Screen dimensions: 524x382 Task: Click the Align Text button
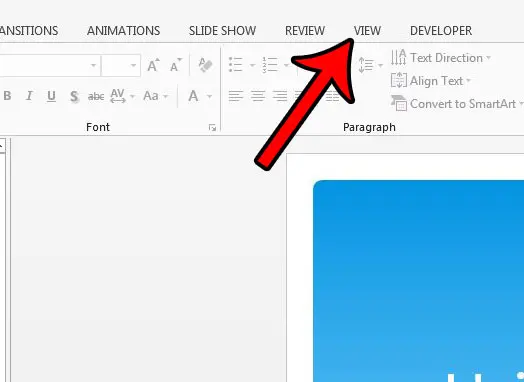[430, 81]
